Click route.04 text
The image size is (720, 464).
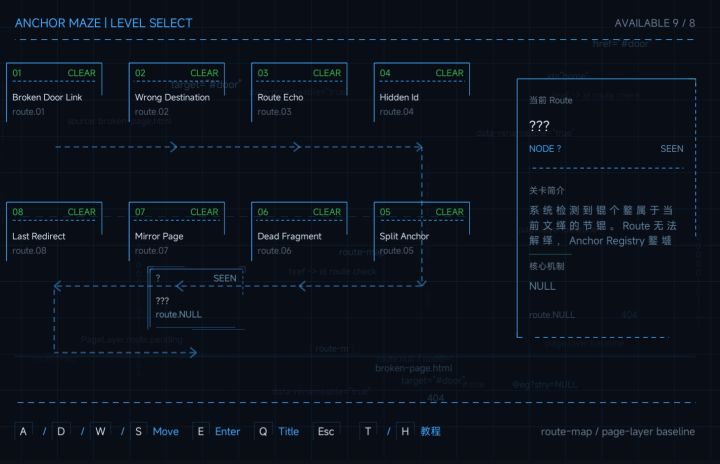coord(396,112)
